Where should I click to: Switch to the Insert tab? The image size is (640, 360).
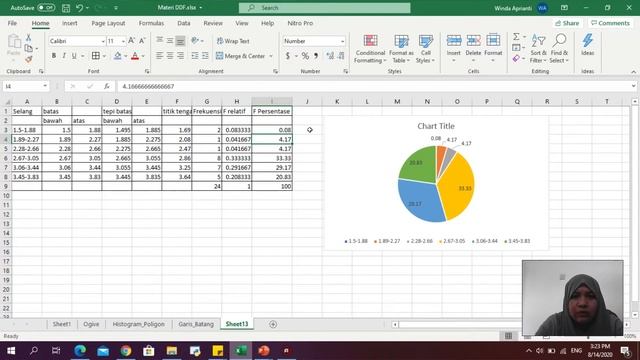70,23
